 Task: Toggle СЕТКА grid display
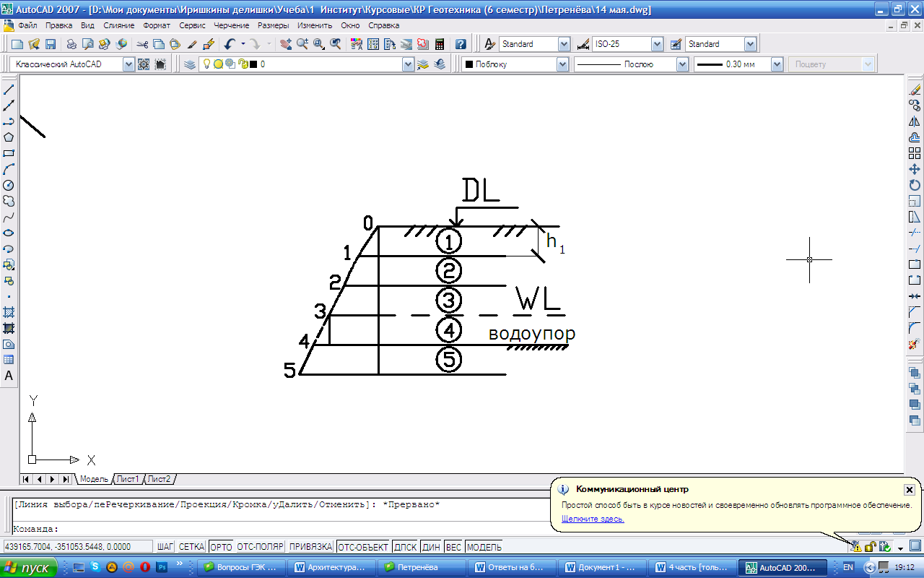pyautogui.click(x=191, y=547)
